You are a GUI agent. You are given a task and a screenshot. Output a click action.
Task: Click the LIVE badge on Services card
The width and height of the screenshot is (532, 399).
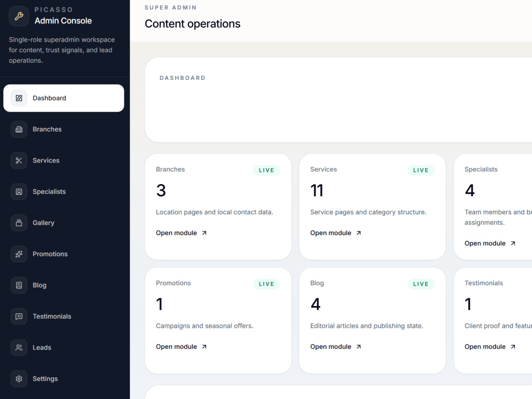(x=421, y=170)
